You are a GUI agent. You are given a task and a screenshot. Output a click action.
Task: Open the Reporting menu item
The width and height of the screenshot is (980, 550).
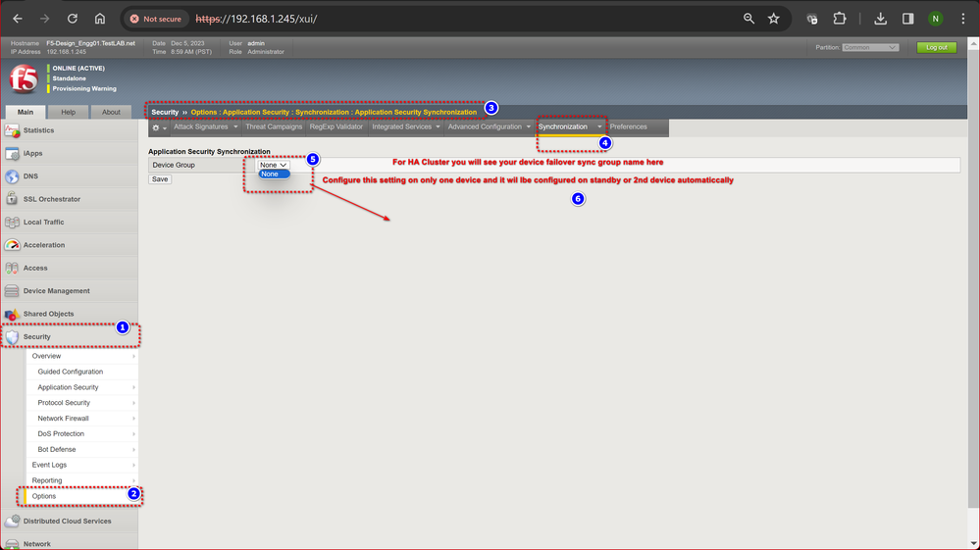(x=81, y=480)
